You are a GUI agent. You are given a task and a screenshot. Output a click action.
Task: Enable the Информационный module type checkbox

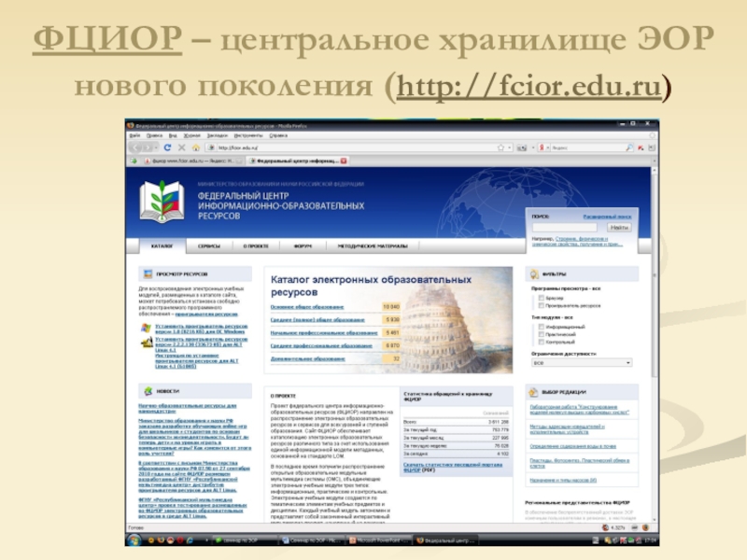point(542,327)
